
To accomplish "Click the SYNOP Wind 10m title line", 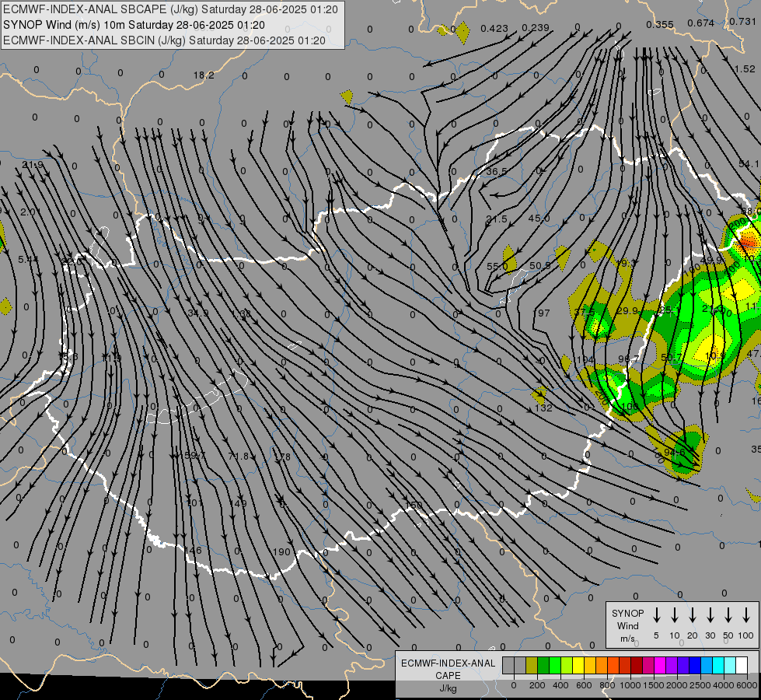I will (134, 25).
